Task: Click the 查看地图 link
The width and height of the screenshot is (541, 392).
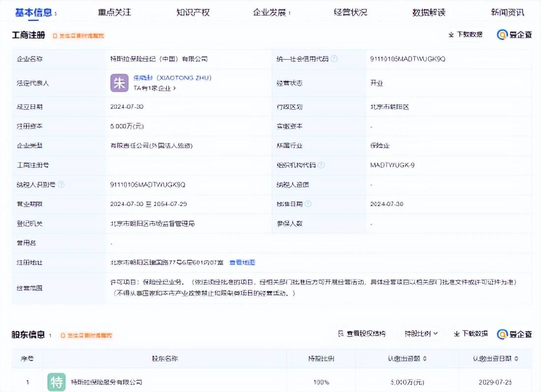Action: click(x=242, y=262)
